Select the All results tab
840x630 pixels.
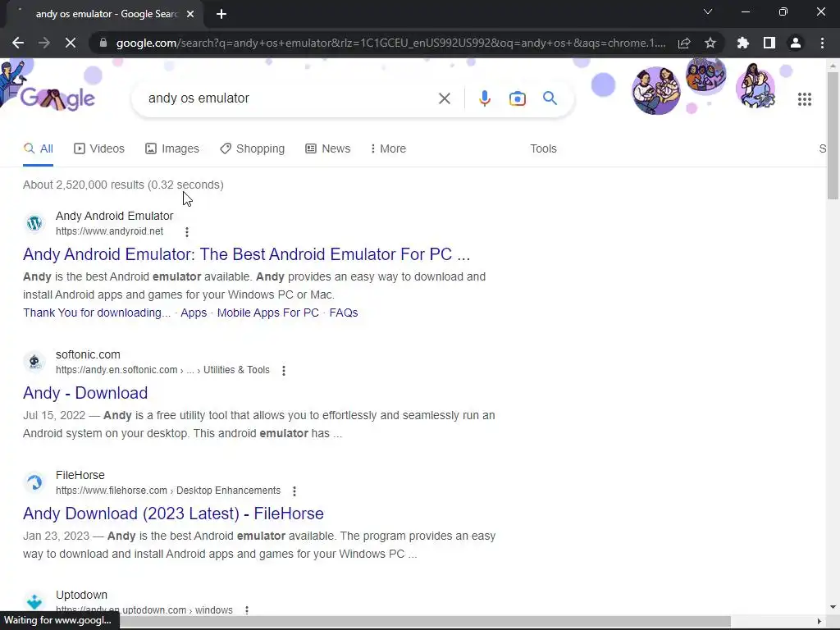[x=38, y=148]
